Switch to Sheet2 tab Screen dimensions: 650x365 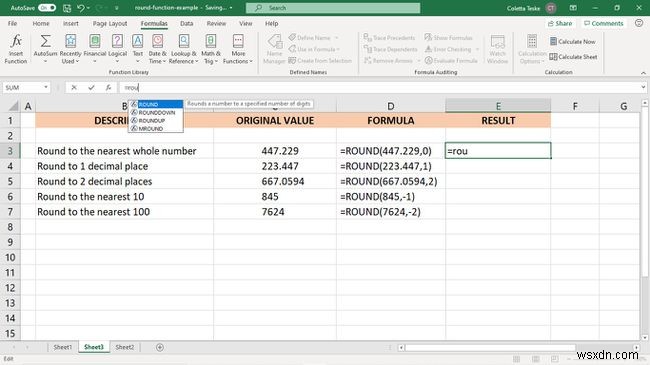[125, 347]
